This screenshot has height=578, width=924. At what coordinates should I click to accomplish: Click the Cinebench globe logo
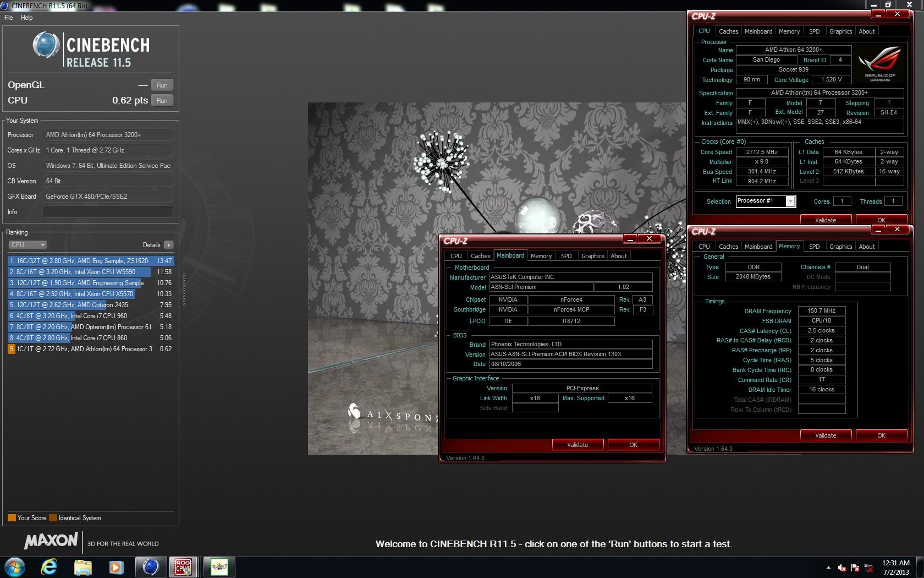(x=46, y=45)
